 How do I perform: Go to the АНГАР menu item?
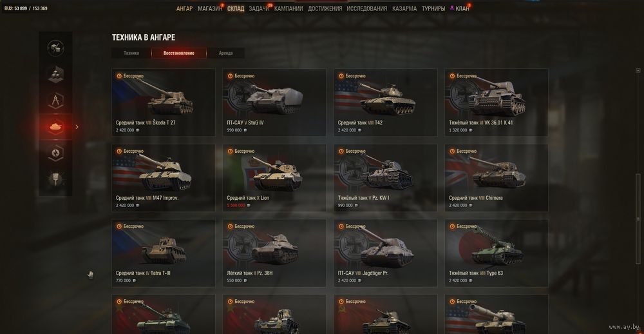tap(184, 8)
